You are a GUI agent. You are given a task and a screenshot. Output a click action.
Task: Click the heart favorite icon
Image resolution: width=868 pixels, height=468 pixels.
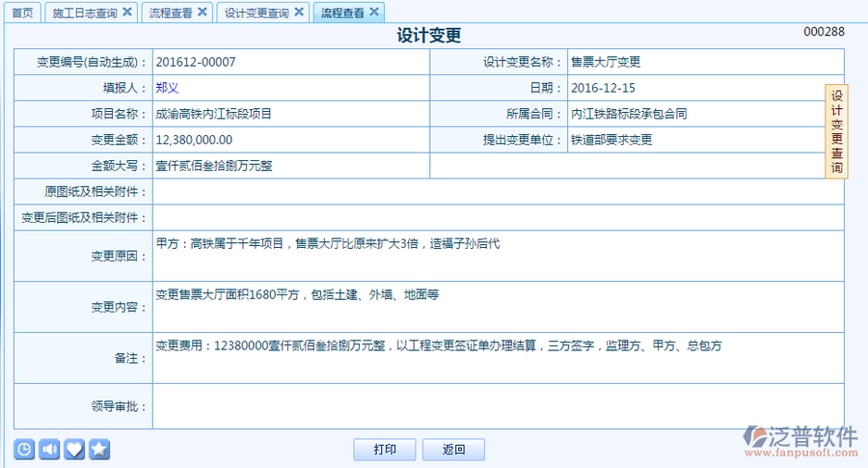pos(74,449)
